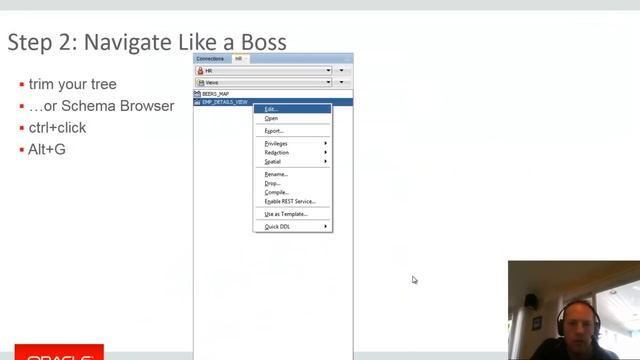640x360 pixels.
Task: Click the presenter webcam video thumbnail
Action: click(574, 310)
